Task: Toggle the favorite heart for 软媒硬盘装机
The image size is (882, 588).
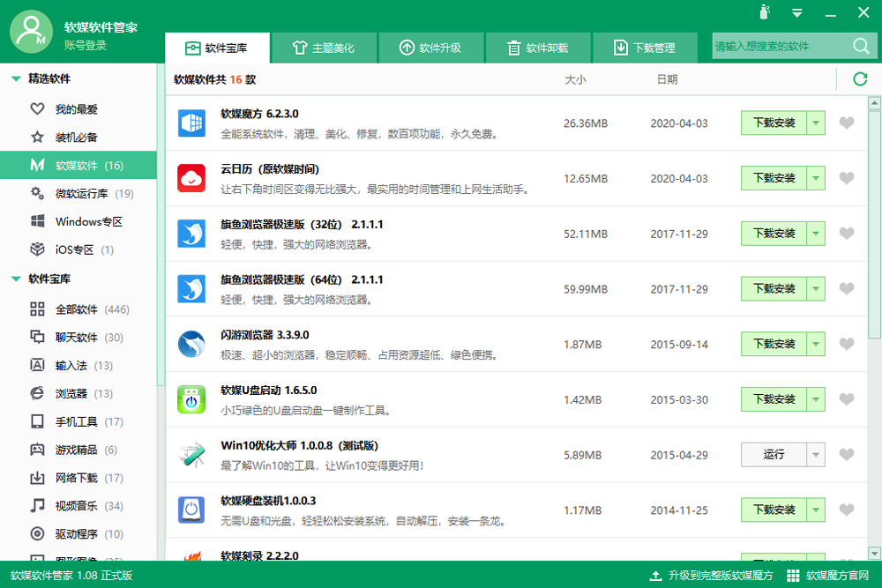Action: coord(847,510)
